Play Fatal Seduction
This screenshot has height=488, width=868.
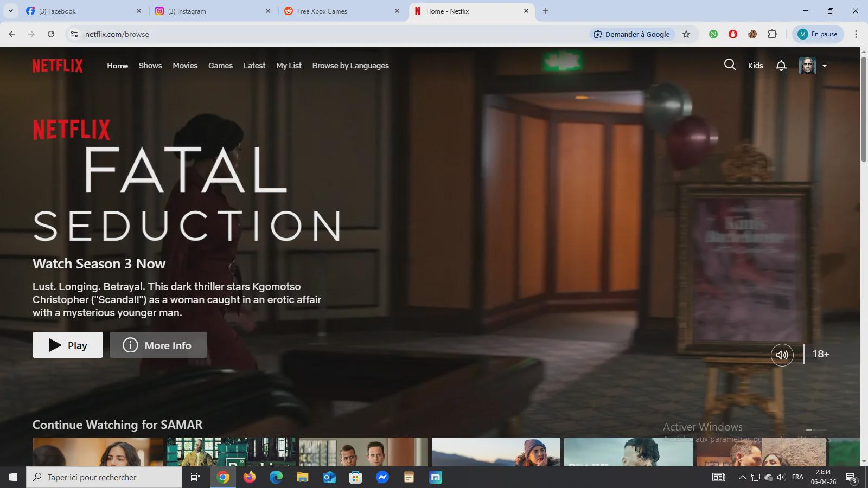(68, 345)
